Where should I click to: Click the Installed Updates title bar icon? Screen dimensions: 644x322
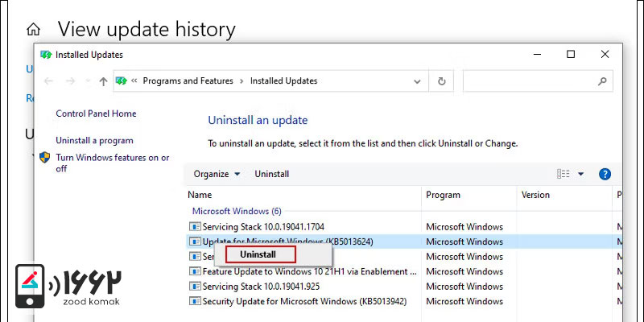(46, 55)
